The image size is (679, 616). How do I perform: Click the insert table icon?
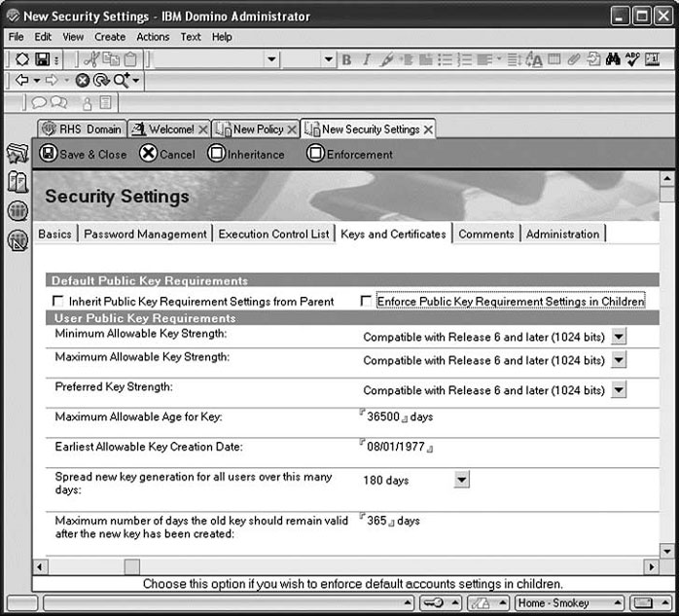554,59
